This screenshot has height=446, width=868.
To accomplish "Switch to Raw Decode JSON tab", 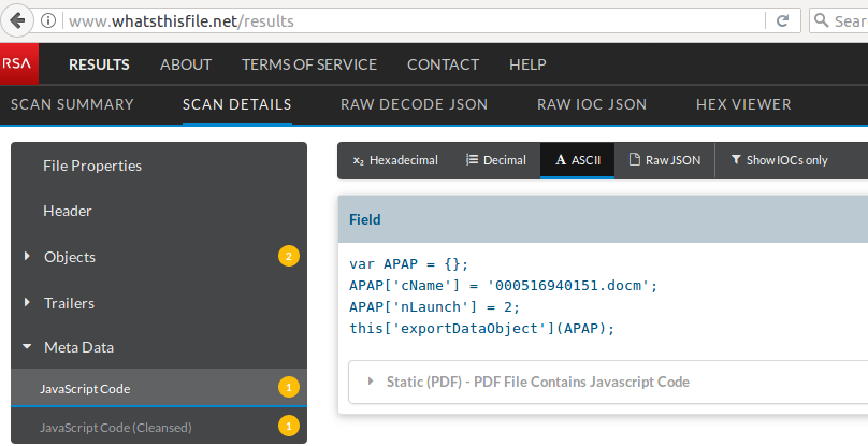I will [414, 104].
